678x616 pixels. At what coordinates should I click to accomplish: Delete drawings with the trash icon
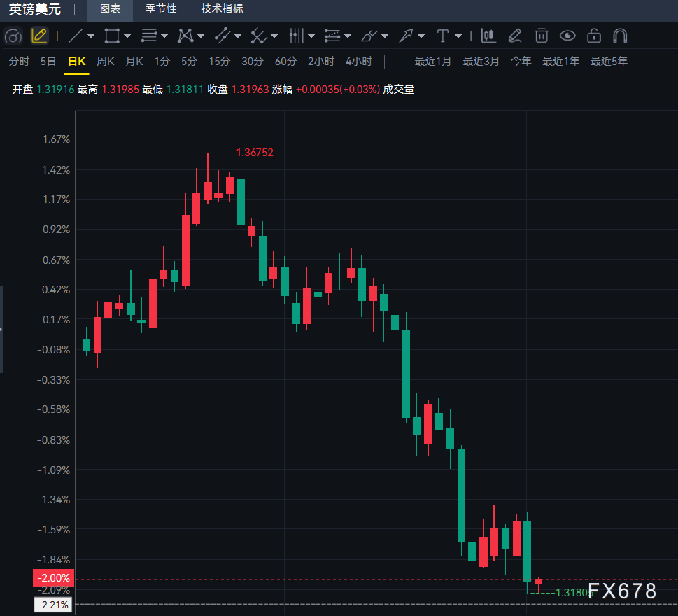pos(542,36)
